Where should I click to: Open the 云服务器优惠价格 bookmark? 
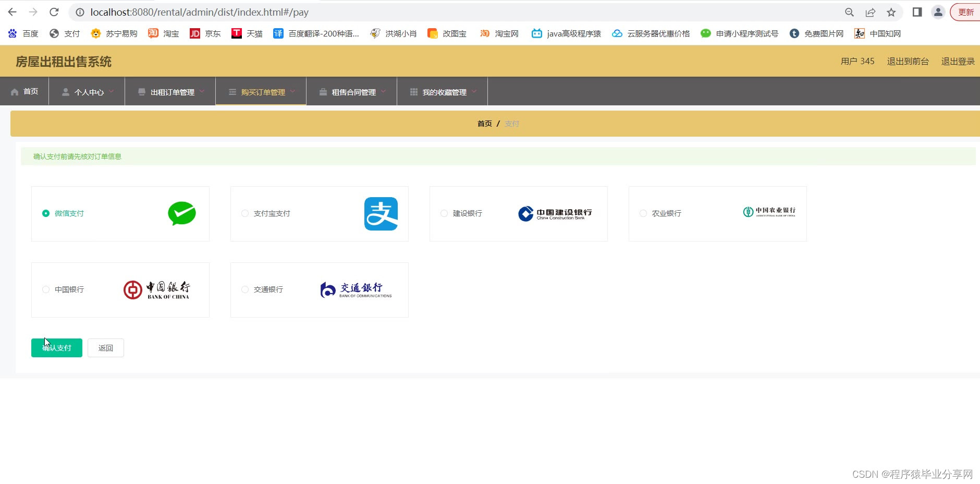(x=651, y=33)
